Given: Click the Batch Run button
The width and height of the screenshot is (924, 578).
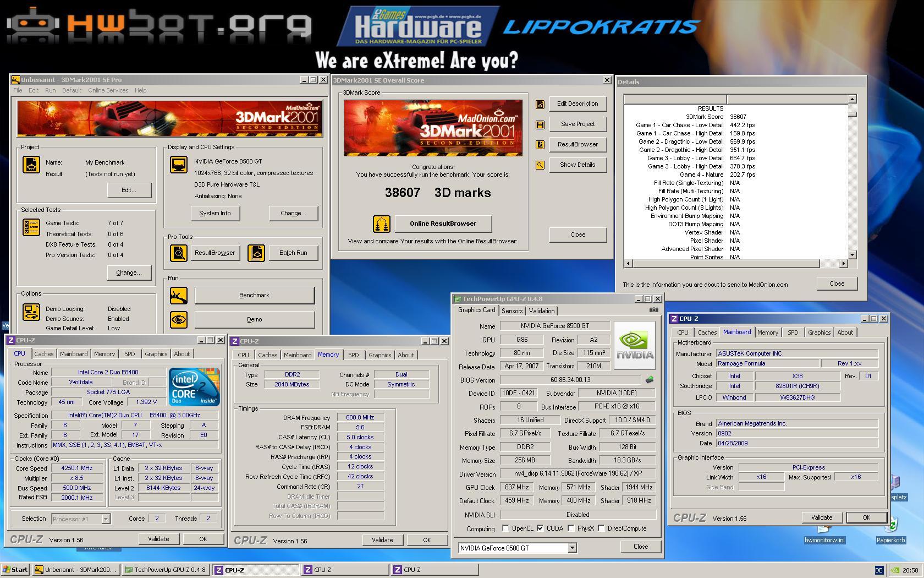Looking at the screenshot, I should pyautogui.click(x=293, y=253).
